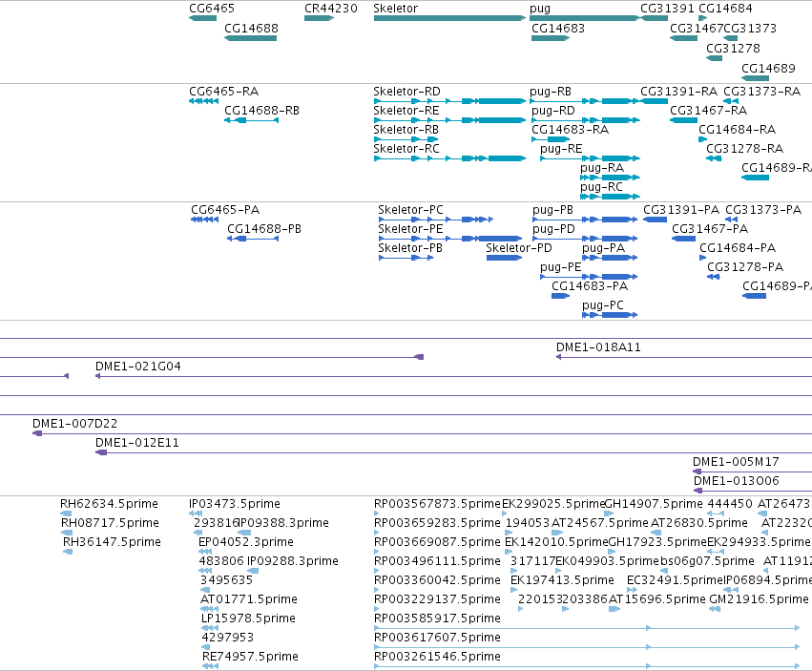This screenshot has height=671, width=812.
Task: Select the CG14688-PB protein label
Action: tap(264, 229)
